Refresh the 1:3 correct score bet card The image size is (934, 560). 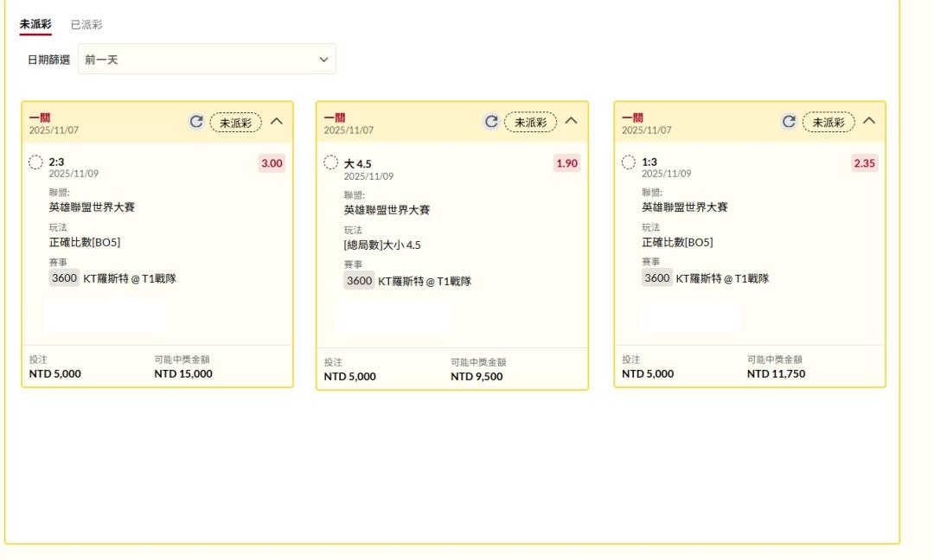point(789,122)
